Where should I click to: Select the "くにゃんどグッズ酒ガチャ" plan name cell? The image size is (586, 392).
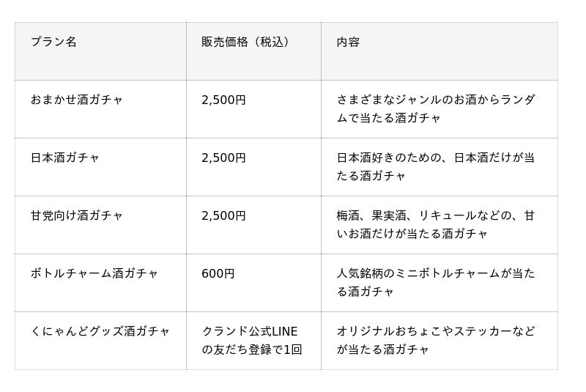click(x=100, y=331)
